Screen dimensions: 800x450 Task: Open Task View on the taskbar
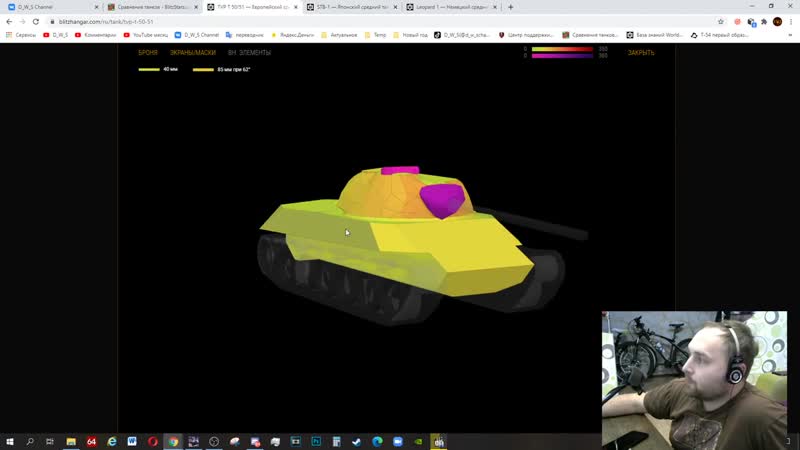click(49, 441)
